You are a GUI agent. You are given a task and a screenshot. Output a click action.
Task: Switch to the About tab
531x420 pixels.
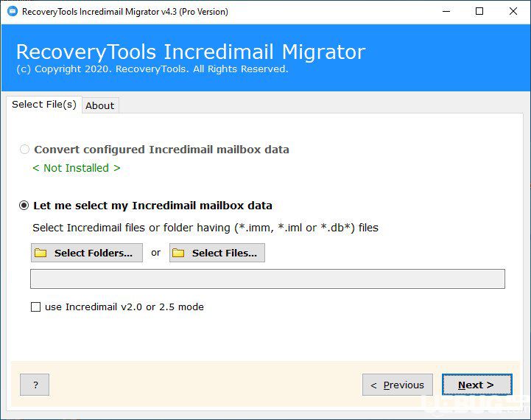click(100, 105)
